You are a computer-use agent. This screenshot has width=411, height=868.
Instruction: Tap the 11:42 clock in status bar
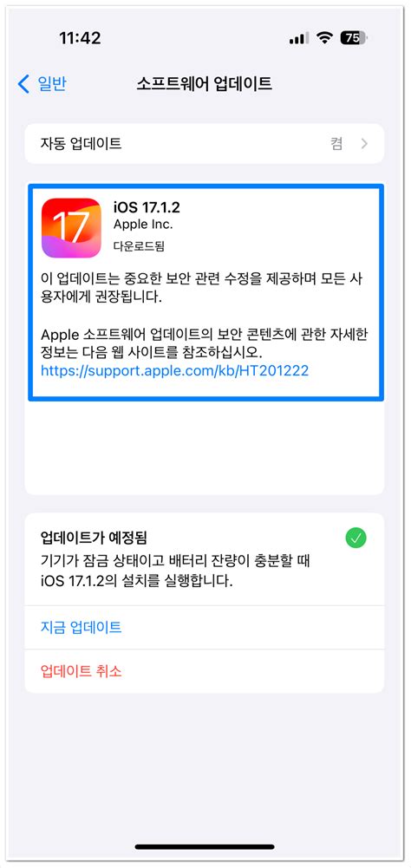(x=80, y=38)
